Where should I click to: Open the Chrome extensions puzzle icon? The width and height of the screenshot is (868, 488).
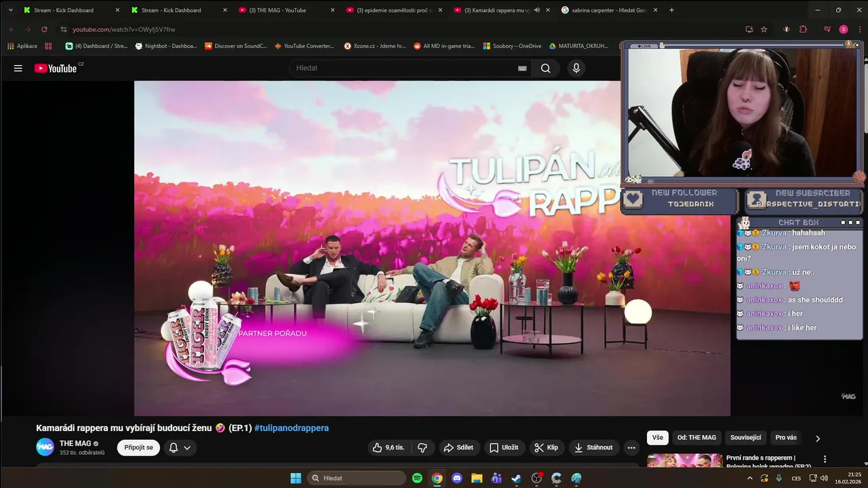(803, 29)
